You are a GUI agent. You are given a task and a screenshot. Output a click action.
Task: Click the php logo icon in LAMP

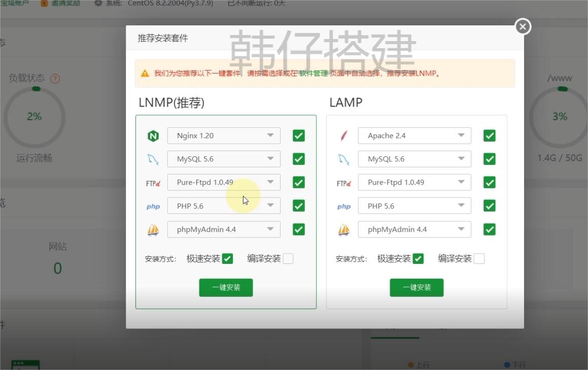point(343,207)
